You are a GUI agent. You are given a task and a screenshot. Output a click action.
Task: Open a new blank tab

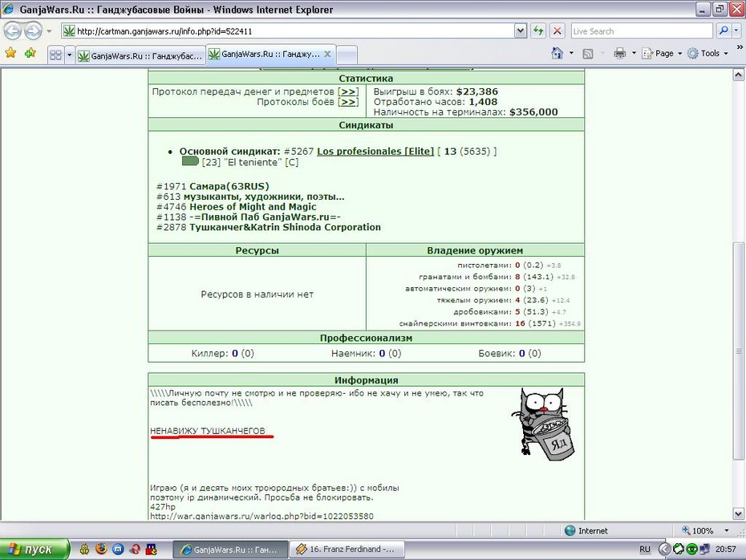point(347,55)
